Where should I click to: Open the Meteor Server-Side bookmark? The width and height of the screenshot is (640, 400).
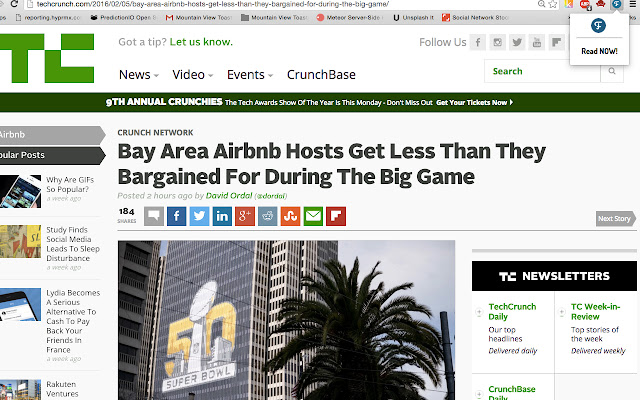(349, 18)
